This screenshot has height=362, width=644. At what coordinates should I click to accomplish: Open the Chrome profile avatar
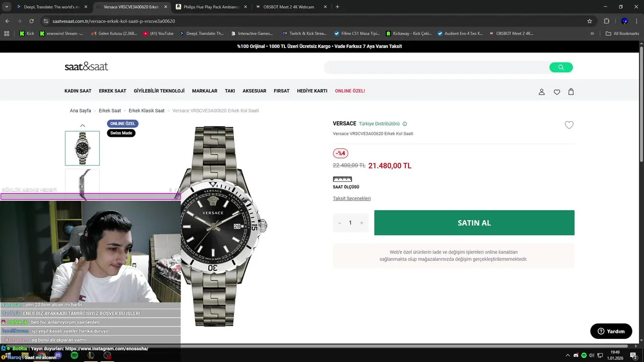tap(624, 21)
